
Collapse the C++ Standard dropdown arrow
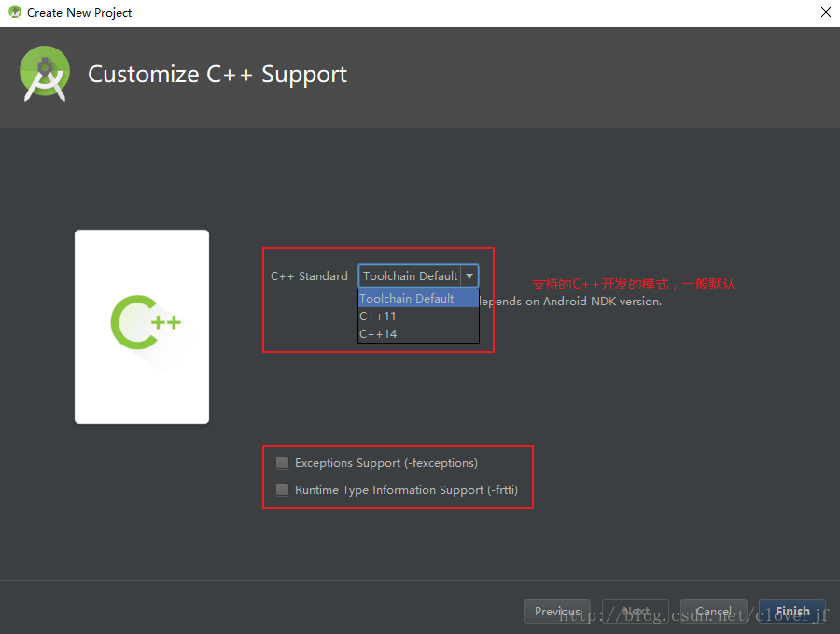coord(469,276)
